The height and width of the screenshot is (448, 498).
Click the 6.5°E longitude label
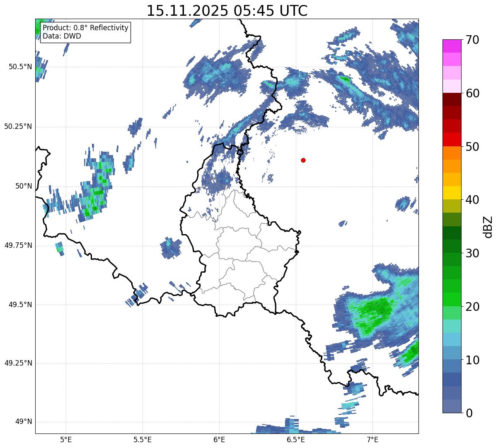pos(296,439)
